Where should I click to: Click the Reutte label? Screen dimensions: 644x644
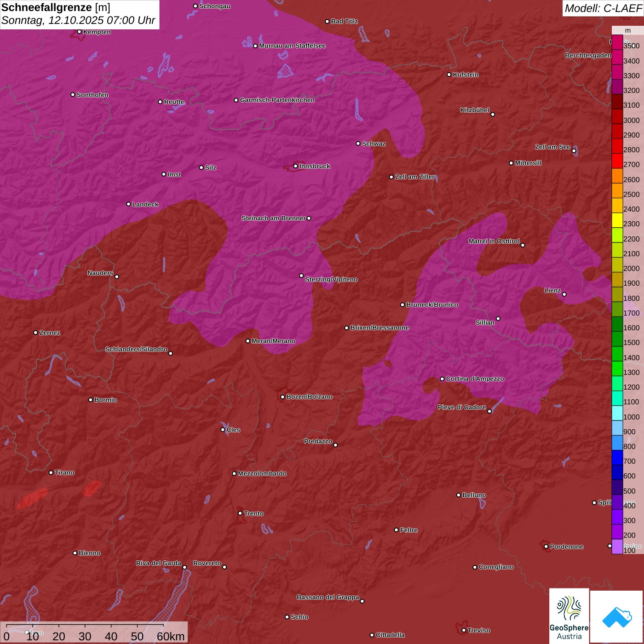pos(174,102)
